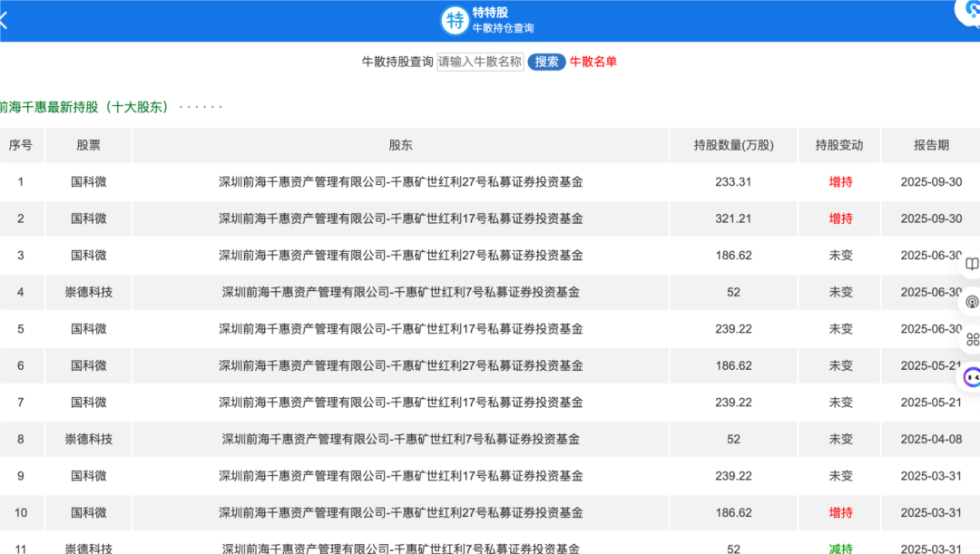980x554 pixels.
Task: Go back with the left arrow icon
Action: [x=3, y=21]
